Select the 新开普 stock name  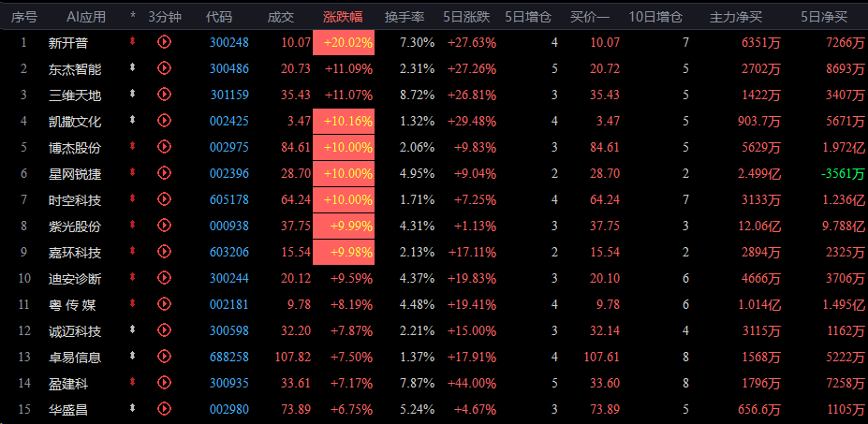click(x=68, y=43)
